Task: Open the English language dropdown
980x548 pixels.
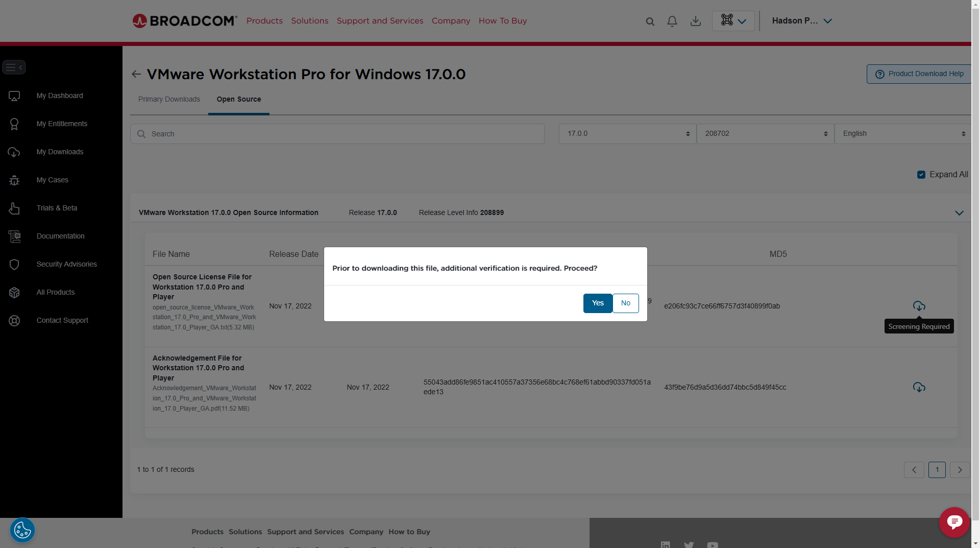Action: (x=903, y=134)
